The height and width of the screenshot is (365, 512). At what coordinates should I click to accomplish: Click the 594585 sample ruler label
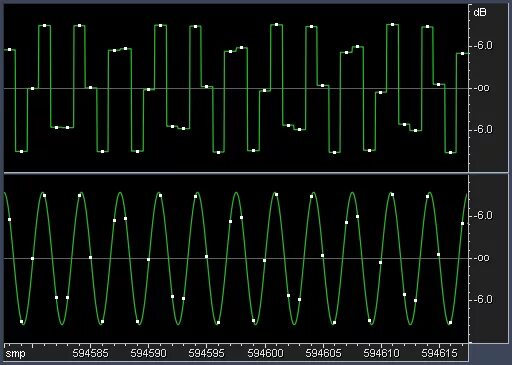(x=90, y=353)
